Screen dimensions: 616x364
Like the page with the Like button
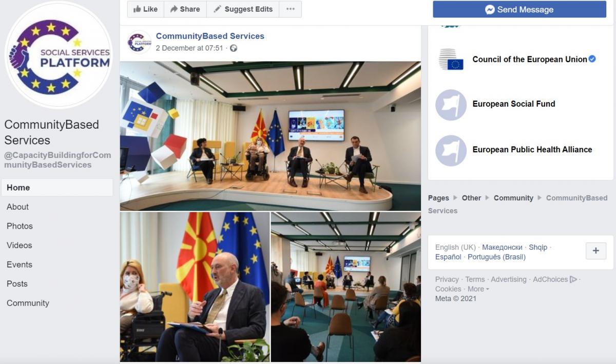tap(146, 9)
